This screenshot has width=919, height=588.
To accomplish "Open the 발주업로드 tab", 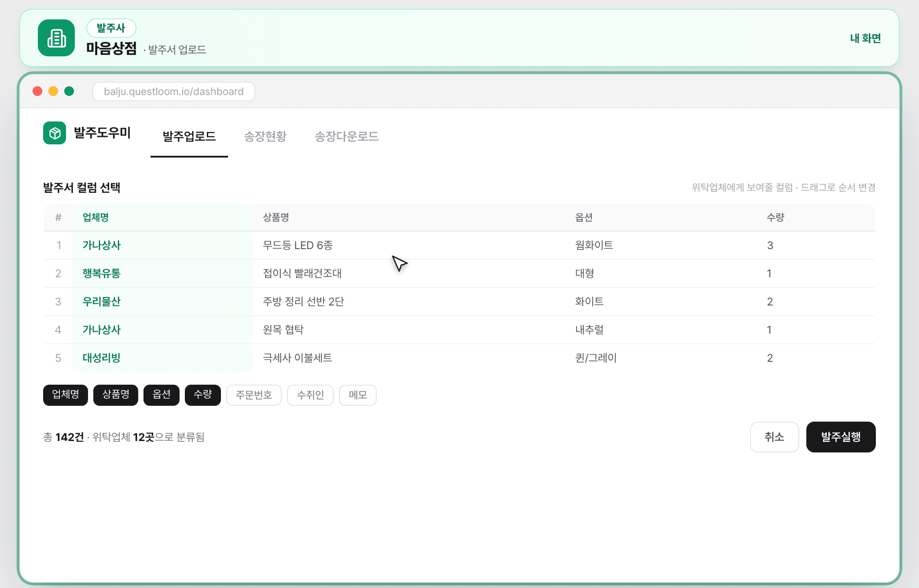I will point(189,136).
